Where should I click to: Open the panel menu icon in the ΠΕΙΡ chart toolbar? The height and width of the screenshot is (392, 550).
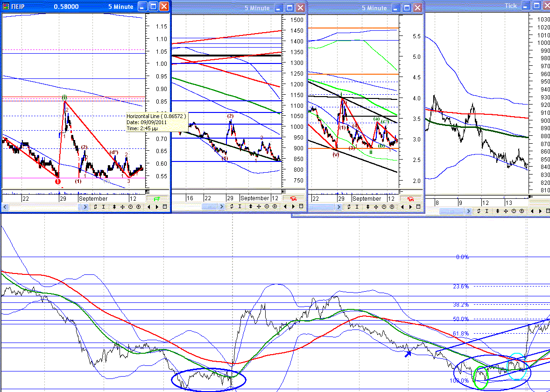click(x=165, y=207)
